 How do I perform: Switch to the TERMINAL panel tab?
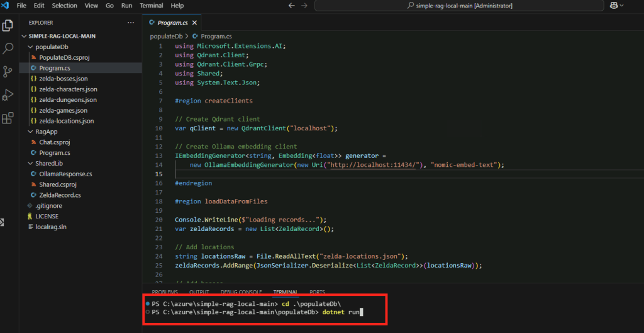[x=286, y=292]
